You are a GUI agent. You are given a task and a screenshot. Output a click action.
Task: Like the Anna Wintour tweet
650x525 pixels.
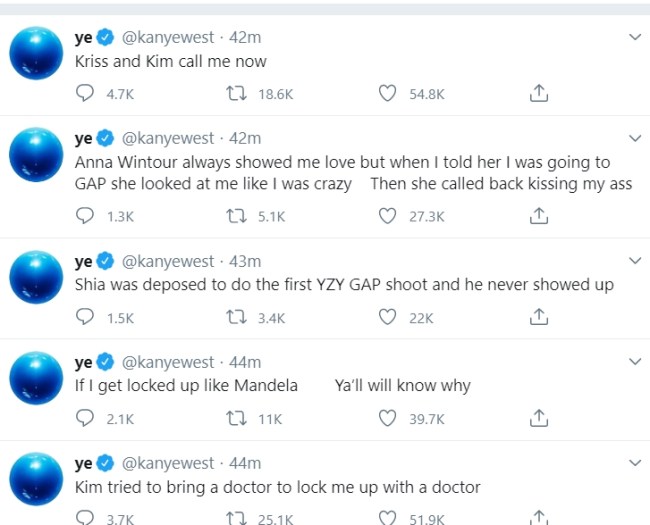coord(388,216)
